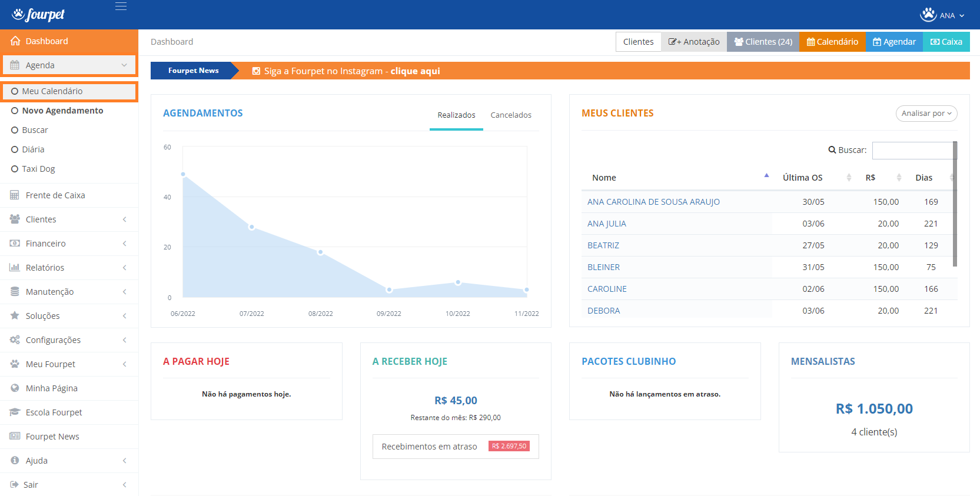Select the Diária circle marker
The width and height of the screenshot is (980, 496).
[x=15, y=149]
